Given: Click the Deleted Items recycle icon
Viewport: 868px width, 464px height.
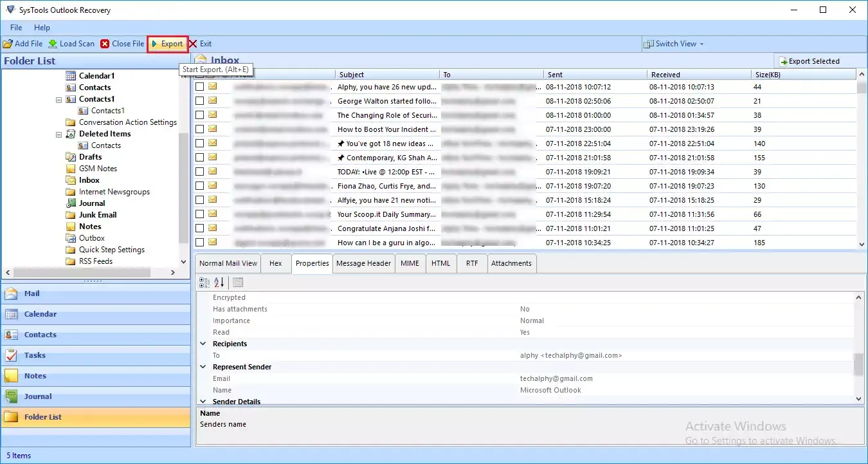Looking at the screenshot, I should [71, 134].
